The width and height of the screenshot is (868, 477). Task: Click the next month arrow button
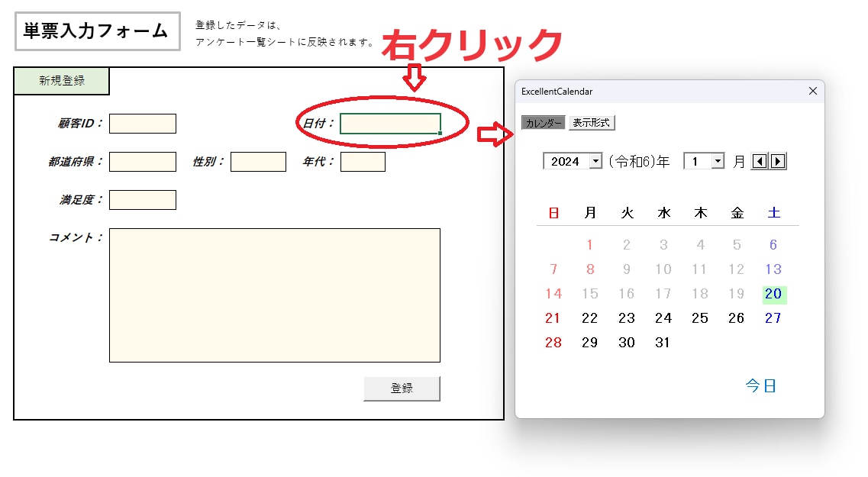778,161
